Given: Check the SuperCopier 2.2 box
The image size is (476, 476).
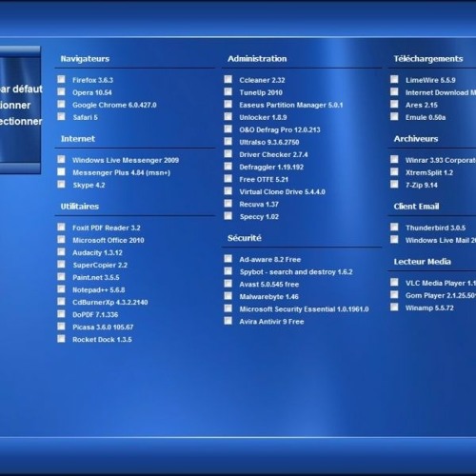Looking at the screenshot, I should click(61, 264).
